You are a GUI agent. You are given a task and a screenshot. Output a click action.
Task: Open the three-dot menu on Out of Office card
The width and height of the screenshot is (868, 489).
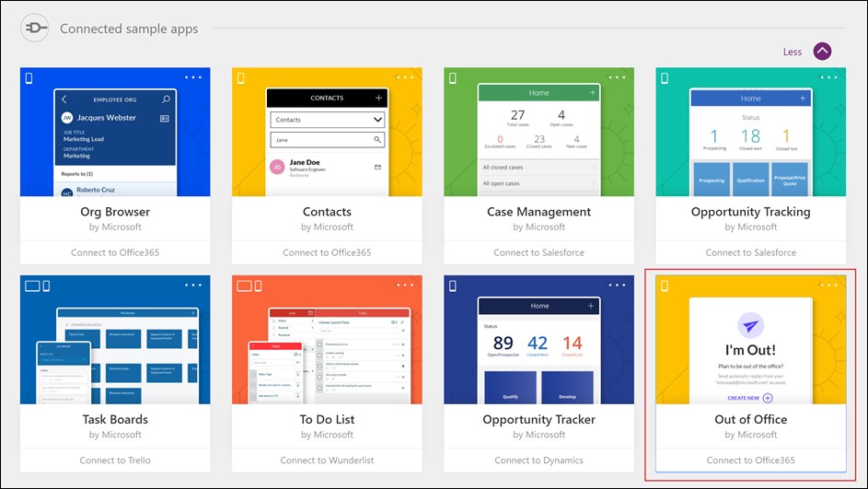(828, 285)
